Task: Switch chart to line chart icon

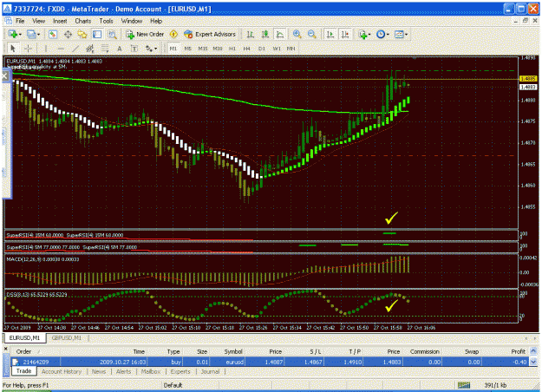Action: [279, 34]
